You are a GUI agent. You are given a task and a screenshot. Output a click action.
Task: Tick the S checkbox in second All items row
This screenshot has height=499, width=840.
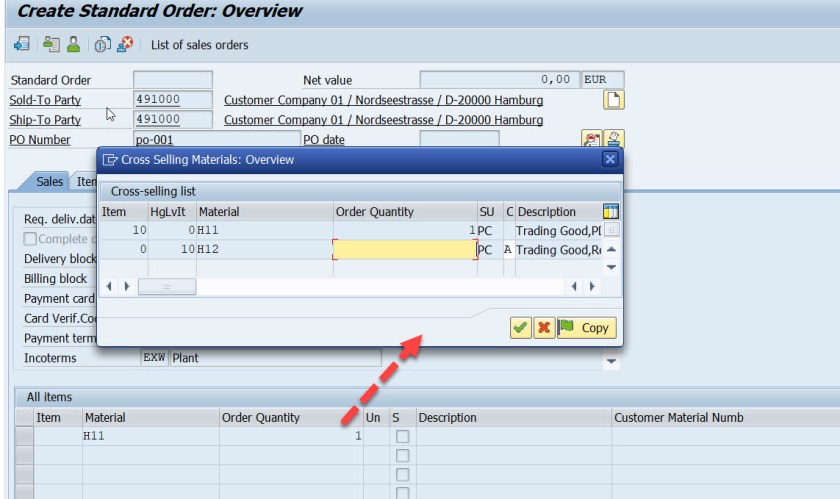coord(402,456)
